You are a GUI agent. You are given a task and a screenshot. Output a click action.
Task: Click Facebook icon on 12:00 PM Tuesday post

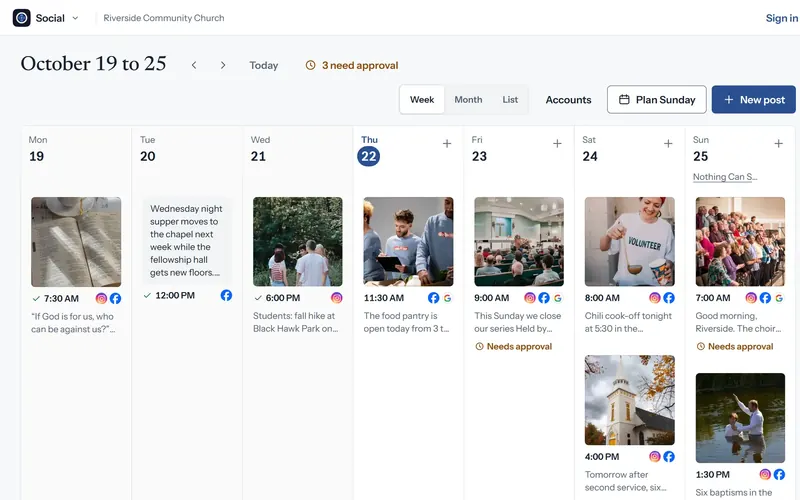click(x=226, y=295)
